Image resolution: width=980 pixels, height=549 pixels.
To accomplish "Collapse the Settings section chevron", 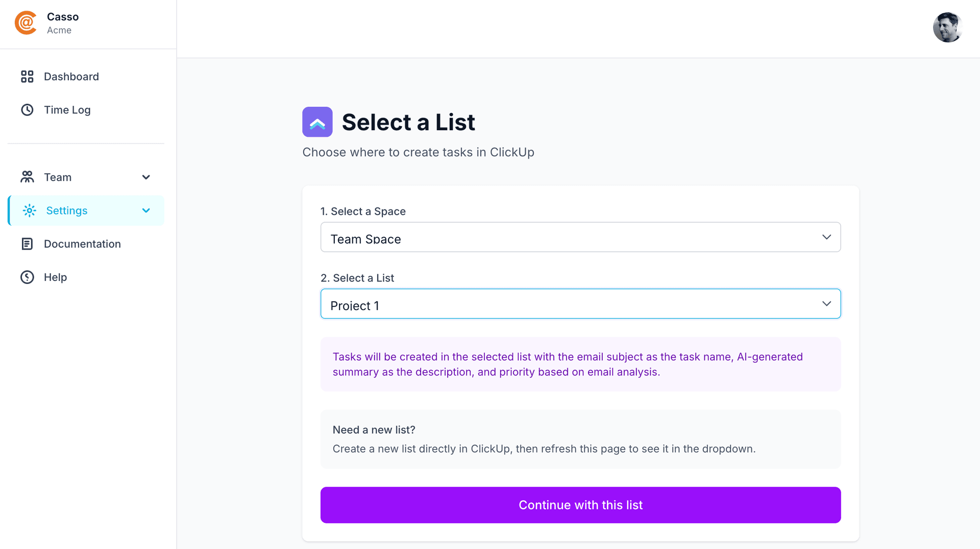I will pos(146,210).
